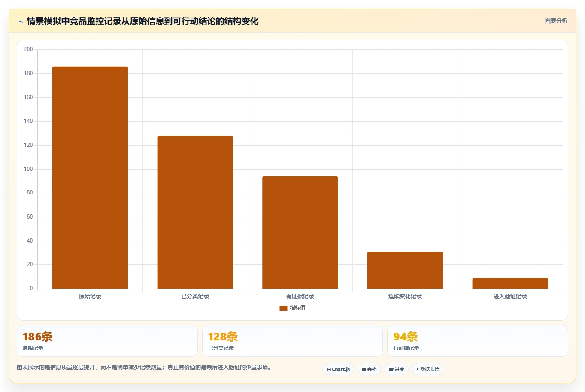Screen dimensions: 585x392
Task: Select the 数据卡片 tag chip
Action: 427,369
